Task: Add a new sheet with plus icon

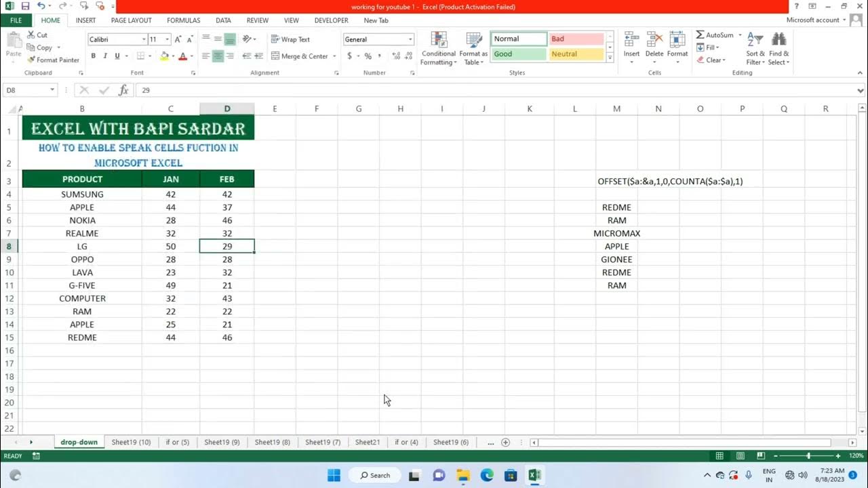Action: (505, 442)
